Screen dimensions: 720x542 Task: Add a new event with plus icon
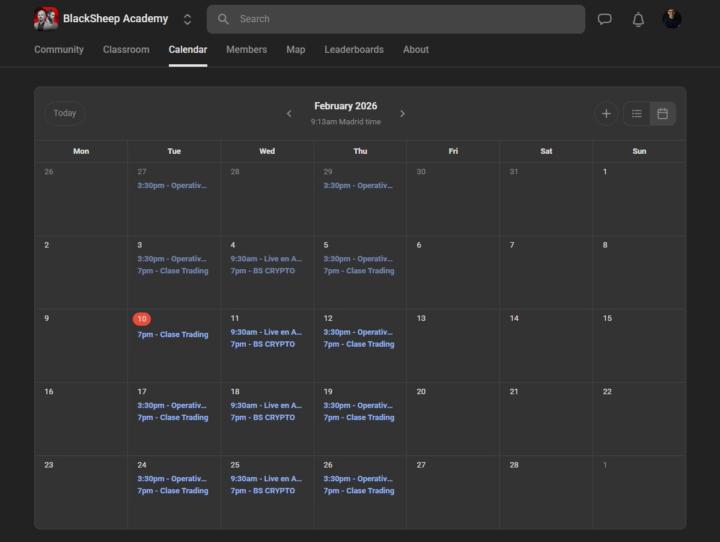(606, 113)
